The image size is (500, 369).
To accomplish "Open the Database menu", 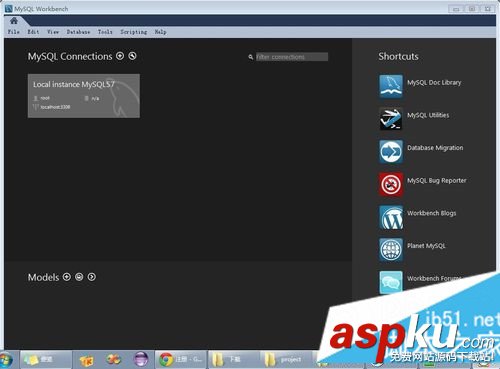I will tap(78, 32).
